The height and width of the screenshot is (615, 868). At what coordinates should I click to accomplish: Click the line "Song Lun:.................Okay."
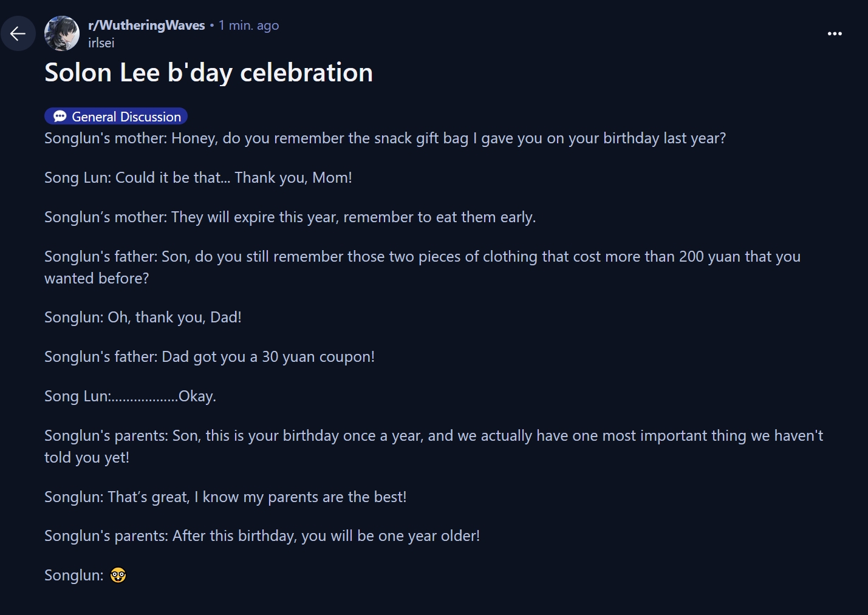point(130,396)
